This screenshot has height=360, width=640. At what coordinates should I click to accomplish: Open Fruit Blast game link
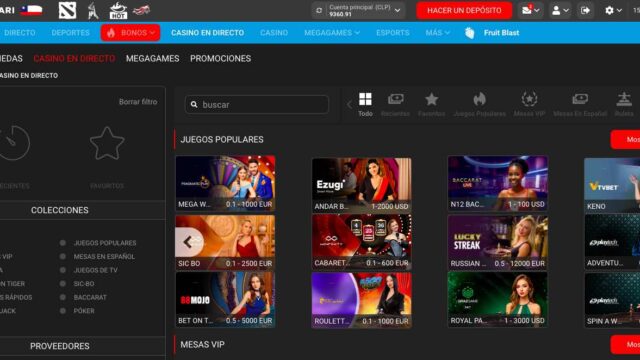pyautogui.click(x=501, y=33)
